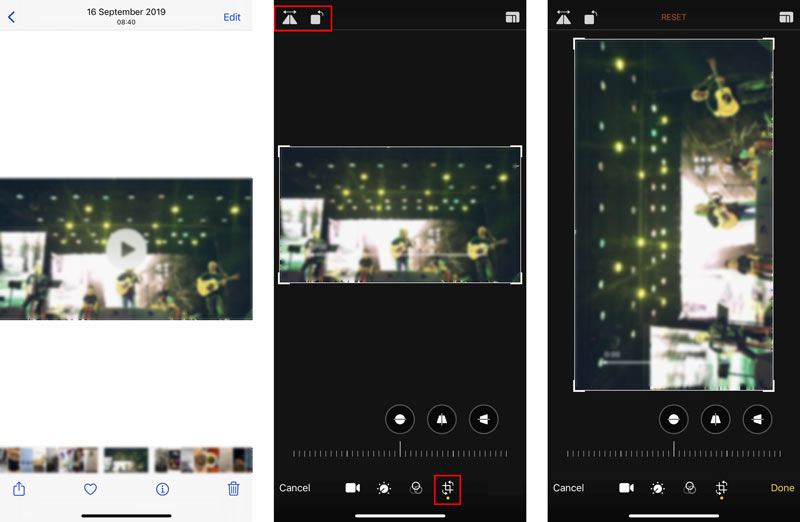This screenshot has width=800, height=522.
Task: Rotate the video in the middle screen
Action: pos(317,18)
